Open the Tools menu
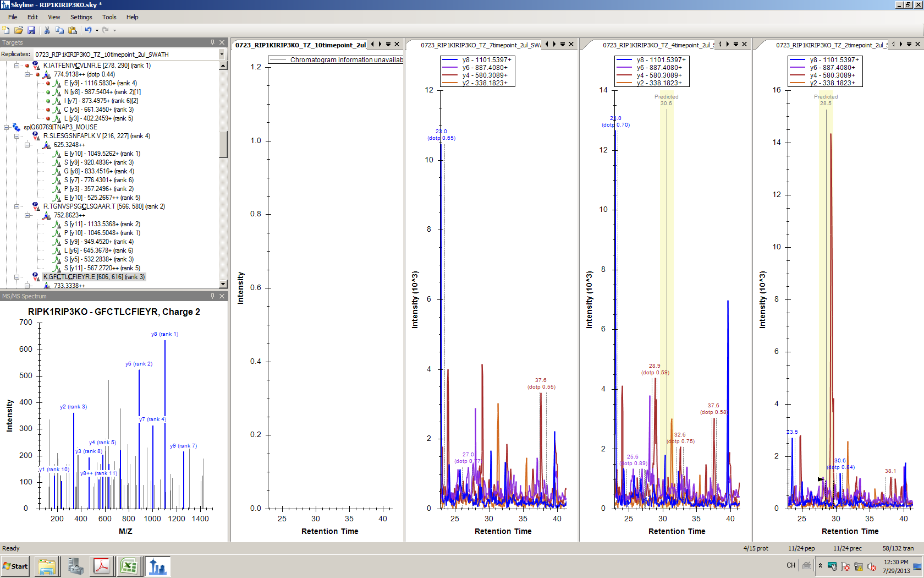Image resolution: width=924 pixels, height=578 pixels. coord(109,17)
